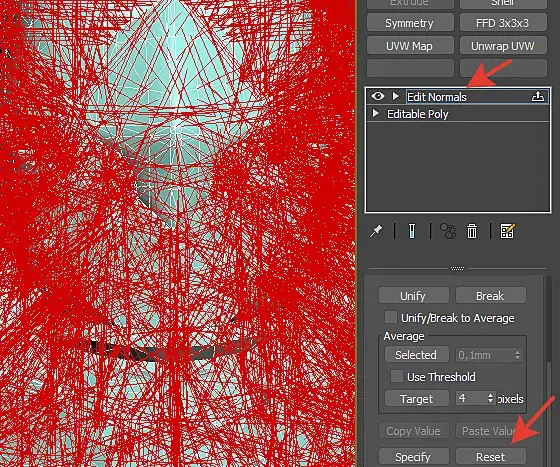The height and width of the screenshot is (467, 560).
Task: Click the Reset button
Action: coord(490,457)
